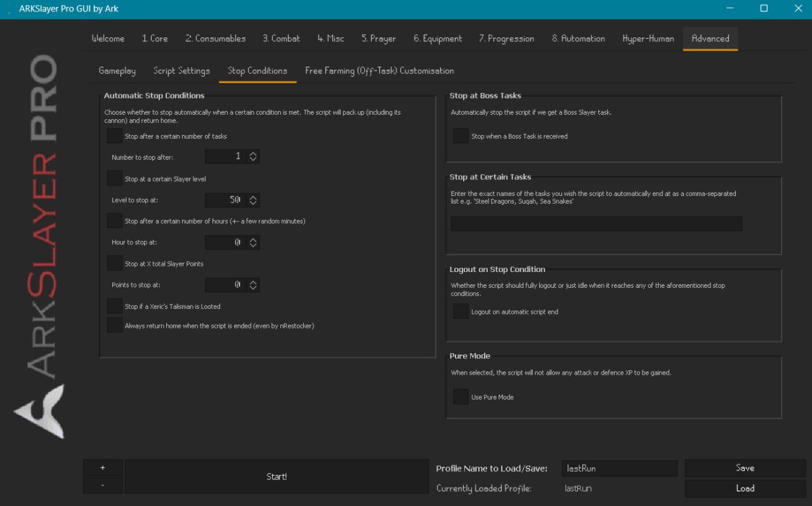Increase the Hour to stop at value
This screenshot has width=812, height=506.
[x=253, y=240]
